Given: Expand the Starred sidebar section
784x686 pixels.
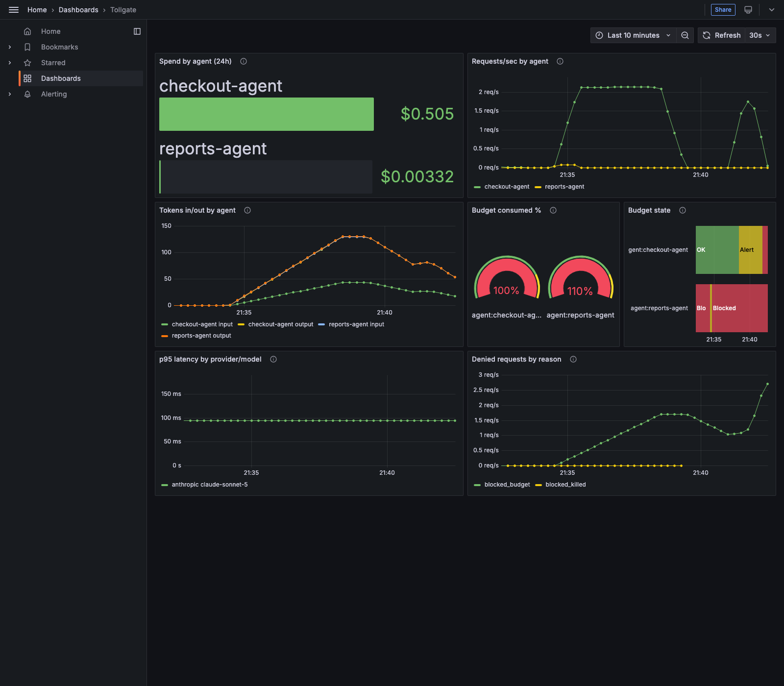Looking at the screenshot, I should [10, 63].
